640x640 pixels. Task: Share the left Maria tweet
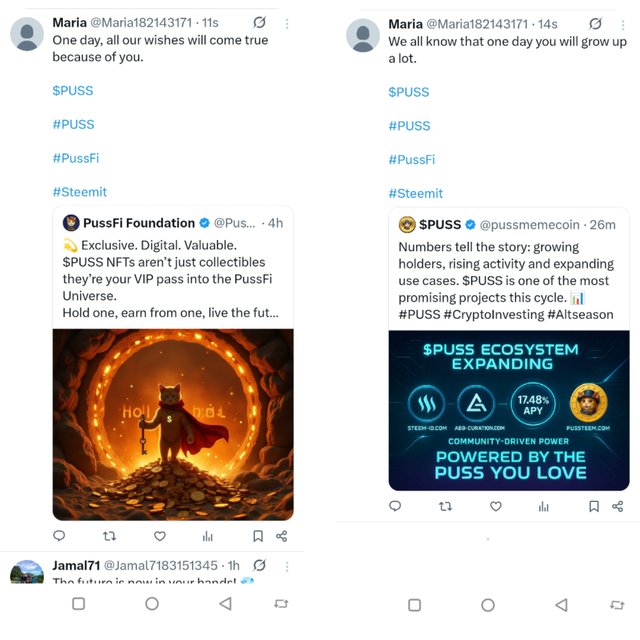click(x=282, y=536)
